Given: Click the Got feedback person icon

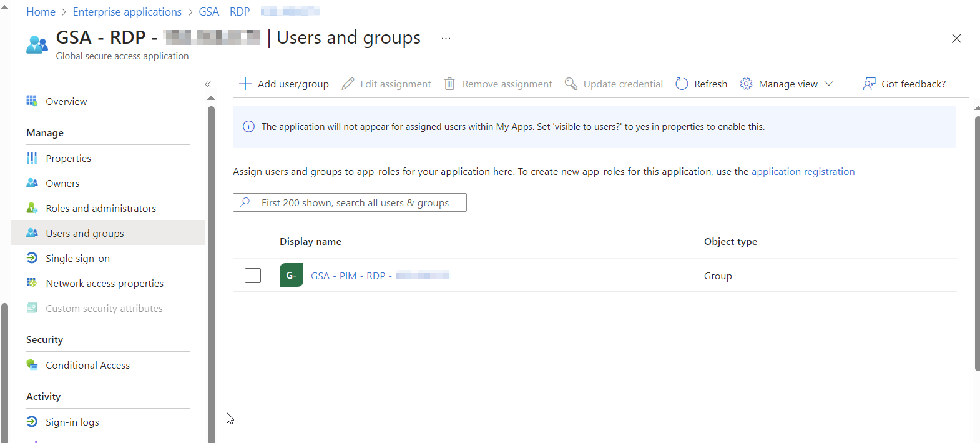Looking at the screenshot, I should pyautogui.click(x=869, y=84).
